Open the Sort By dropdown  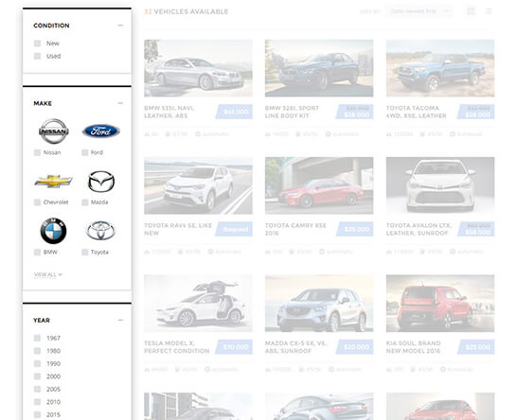(418, 11)
